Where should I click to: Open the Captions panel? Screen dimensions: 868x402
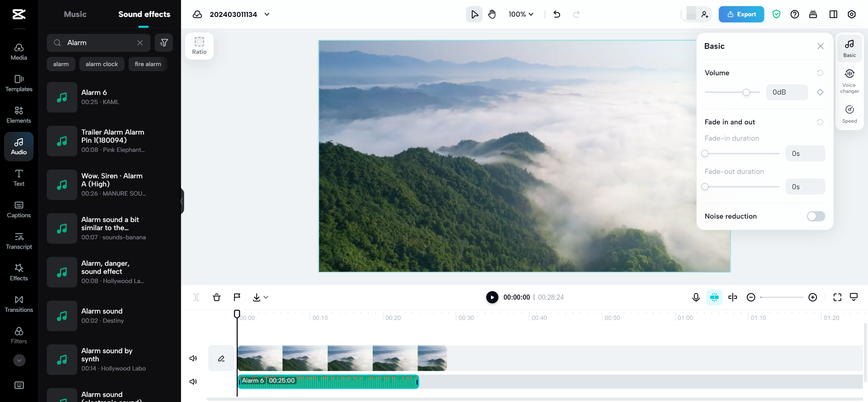19,209
